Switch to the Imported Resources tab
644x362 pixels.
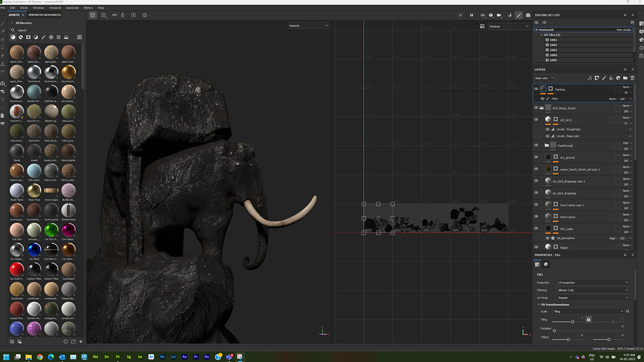[45, 15]
